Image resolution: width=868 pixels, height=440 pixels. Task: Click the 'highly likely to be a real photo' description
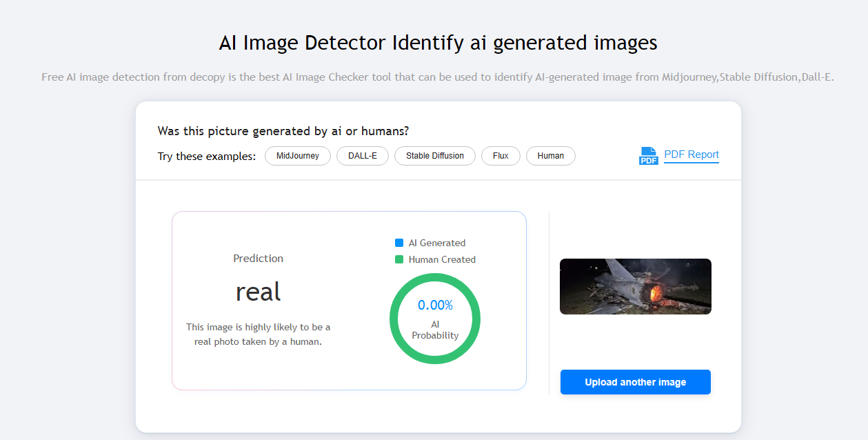tap(259, 334)
